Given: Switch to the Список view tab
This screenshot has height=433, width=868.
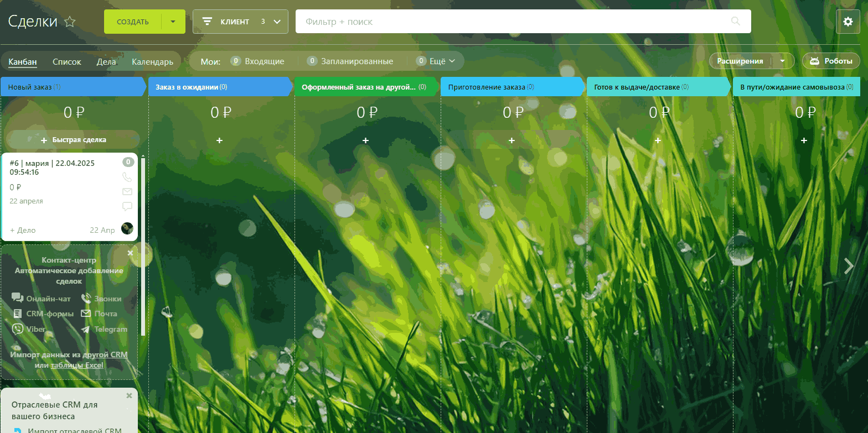Looking at the screenshot, I should (x=67, y=61).
